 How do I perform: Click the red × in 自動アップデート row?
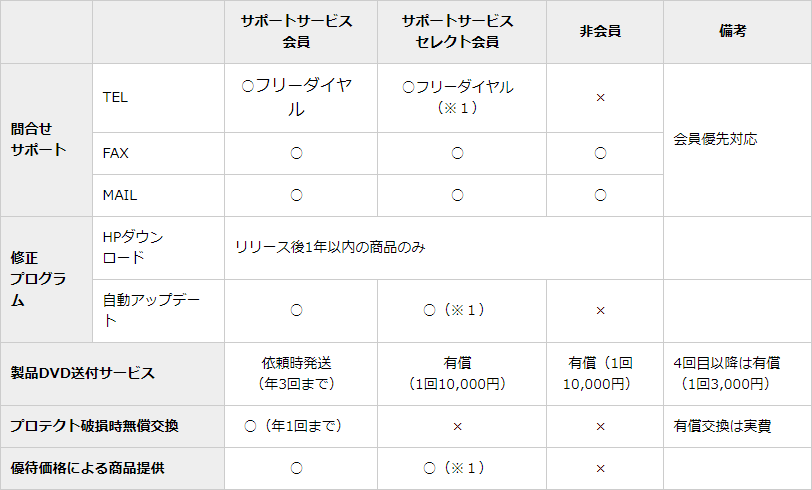click(600, 311)
